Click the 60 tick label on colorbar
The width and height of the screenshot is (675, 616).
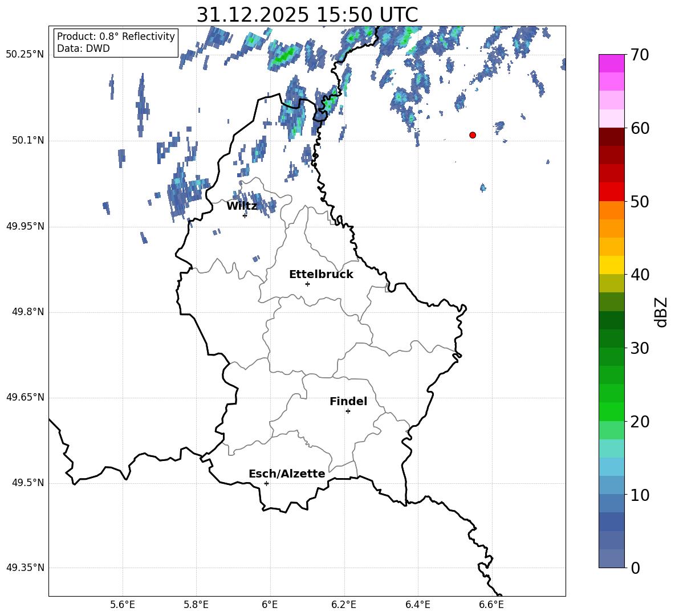[640, 128]
